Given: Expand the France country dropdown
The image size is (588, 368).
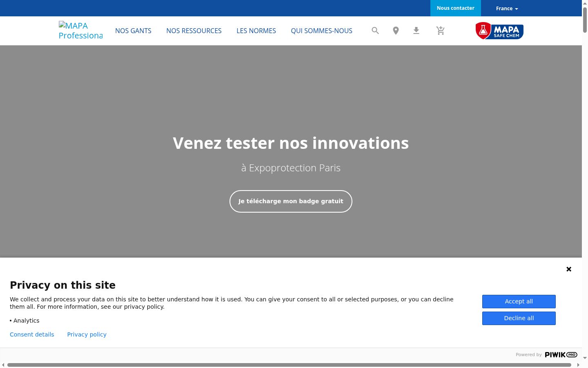Looking at the screenshot, I should click(507, 8).
